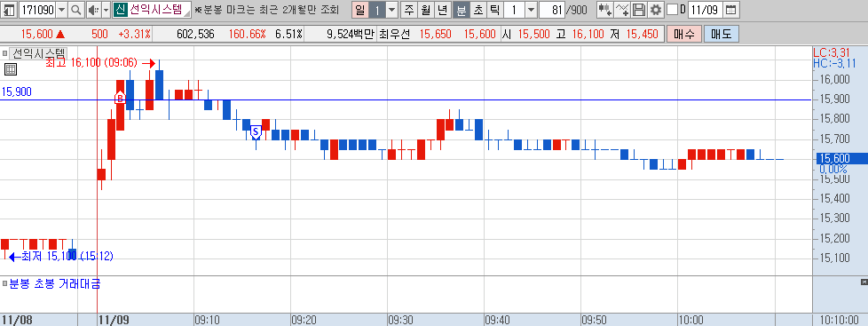
Task: Click the interval value field showing 1
Action: coord(514,10)
